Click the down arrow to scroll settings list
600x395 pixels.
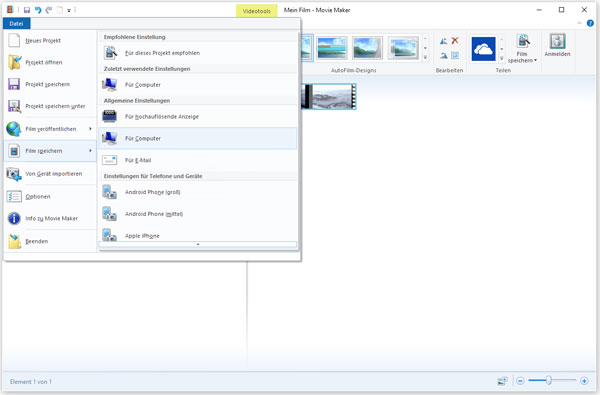(x=197, y=244)
